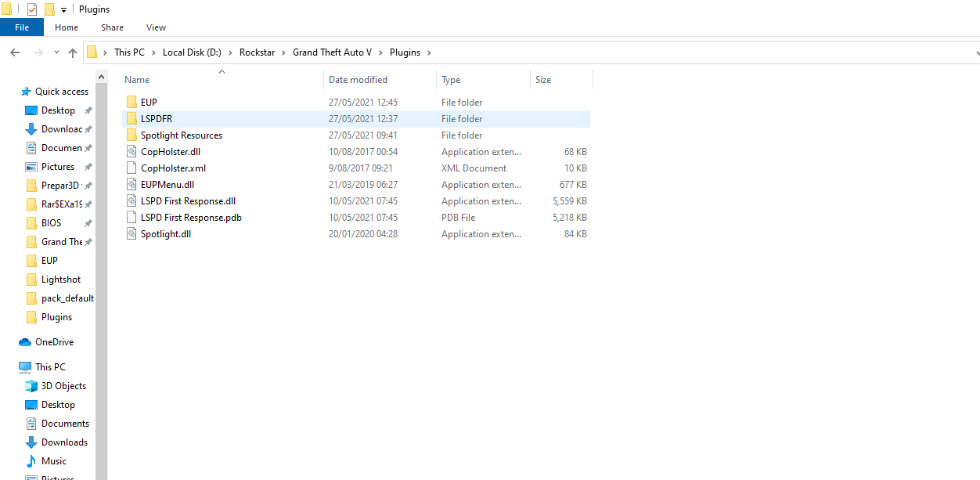Click the Properties quick access toolbar icon
The height and width of the screenshot is (480, 980).
point(31,9)
